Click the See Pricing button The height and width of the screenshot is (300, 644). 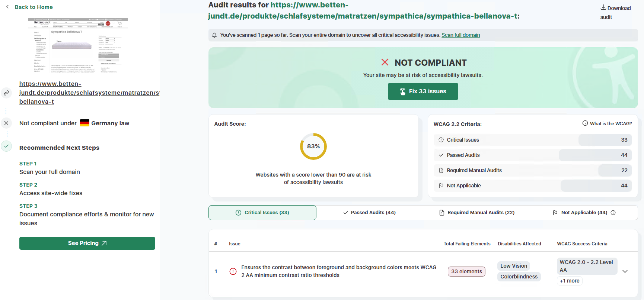(x=87, y=243)
